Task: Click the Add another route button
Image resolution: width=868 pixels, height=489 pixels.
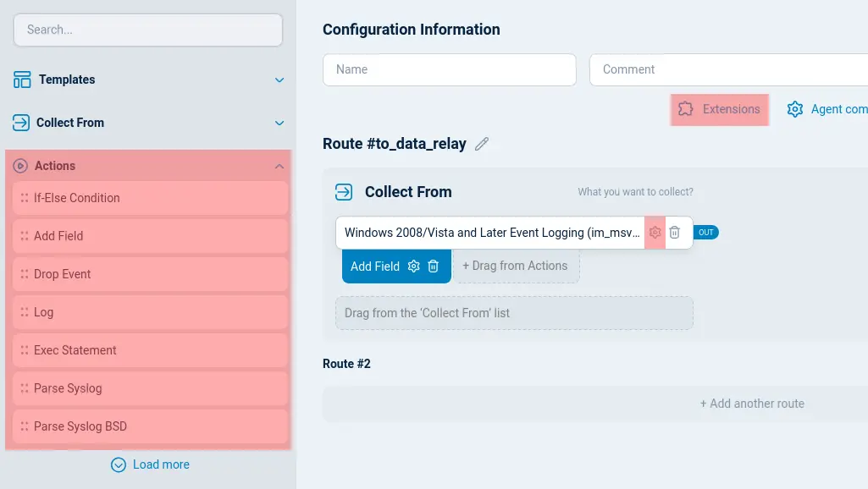Action: [x=751, y=404]
